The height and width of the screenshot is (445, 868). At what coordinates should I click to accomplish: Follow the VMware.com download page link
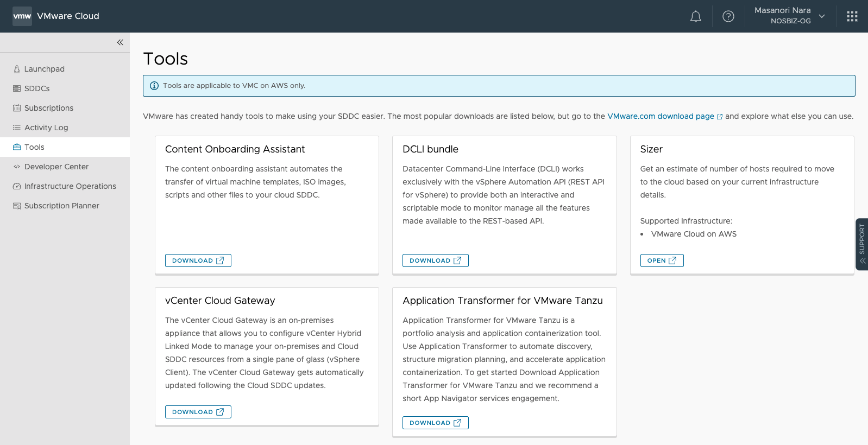tap(661, 116)
